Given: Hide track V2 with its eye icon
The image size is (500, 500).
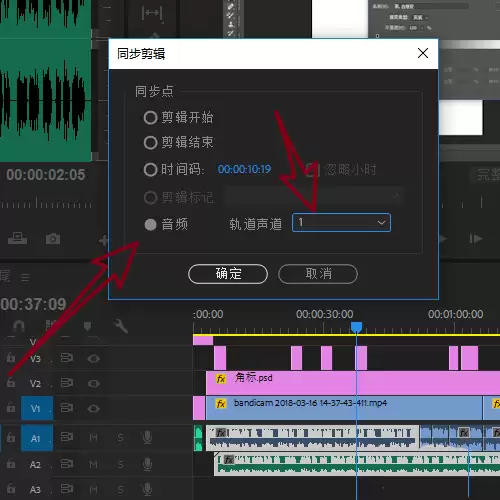Looking at the screenshot, I should (x=94, y=384).
